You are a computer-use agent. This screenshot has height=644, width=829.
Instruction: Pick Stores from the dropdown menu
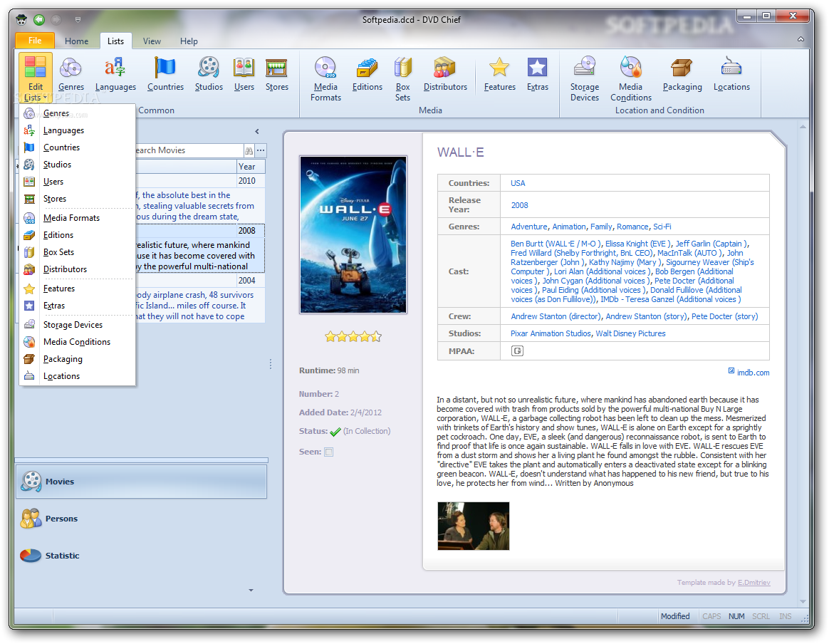tap(77, 198)
